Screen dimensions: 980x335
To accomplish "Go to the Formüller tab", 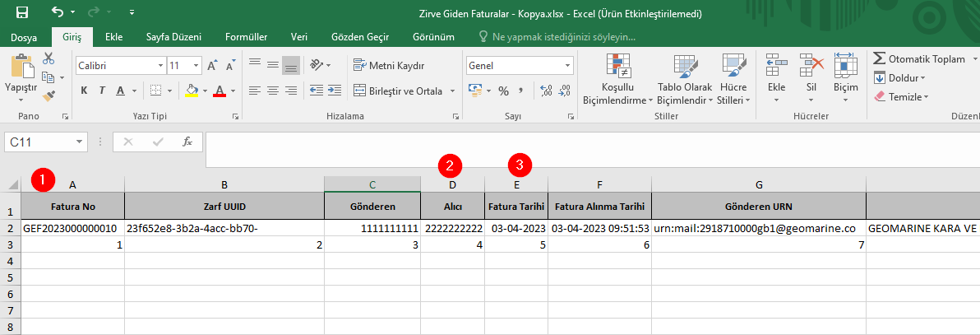I will [x=247, y=37].
